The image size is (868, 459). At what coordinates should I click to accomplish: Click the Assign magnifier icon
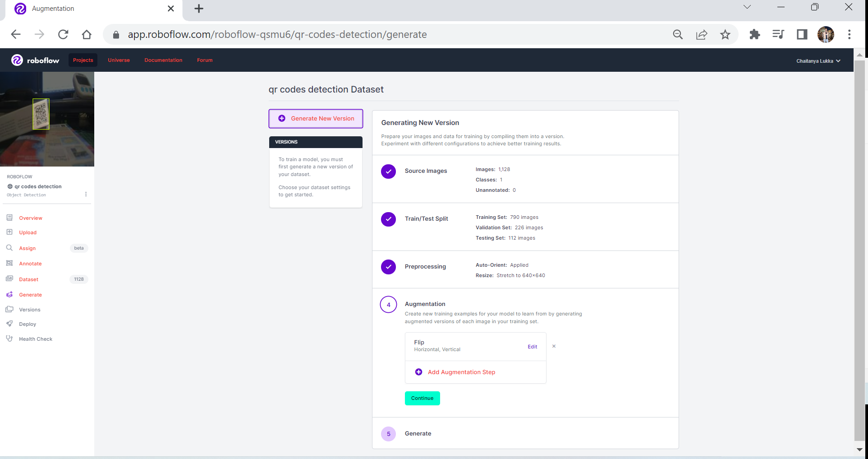[9, 248]
